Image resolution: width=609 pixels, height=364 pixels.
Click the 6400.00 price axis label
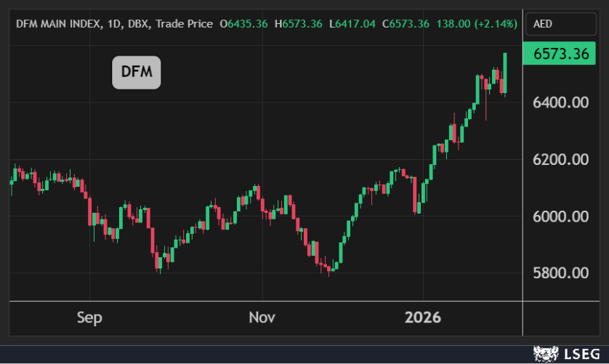pyautogui.click(x=560, y=102)
